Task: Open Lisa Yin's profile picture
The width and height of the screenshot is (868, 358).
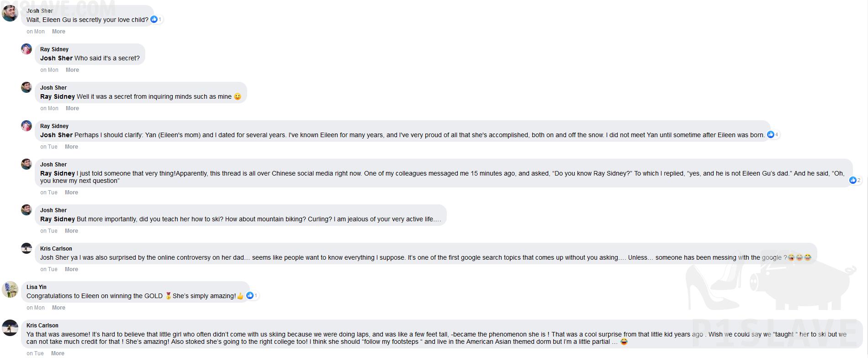Action: (10, 289)
